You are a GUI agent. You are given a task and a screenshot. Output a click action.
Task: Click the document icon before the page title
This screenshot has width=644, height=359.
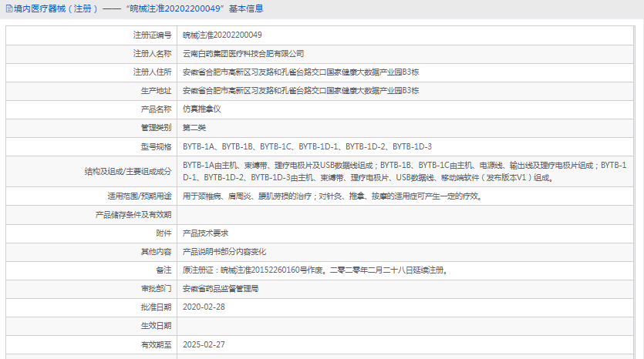click(9, 8)
